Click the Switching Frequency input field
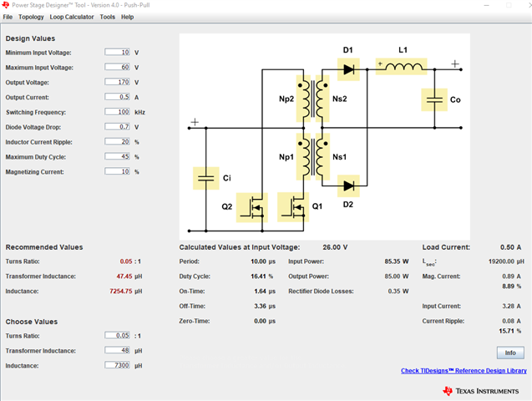 pos(118,112)
